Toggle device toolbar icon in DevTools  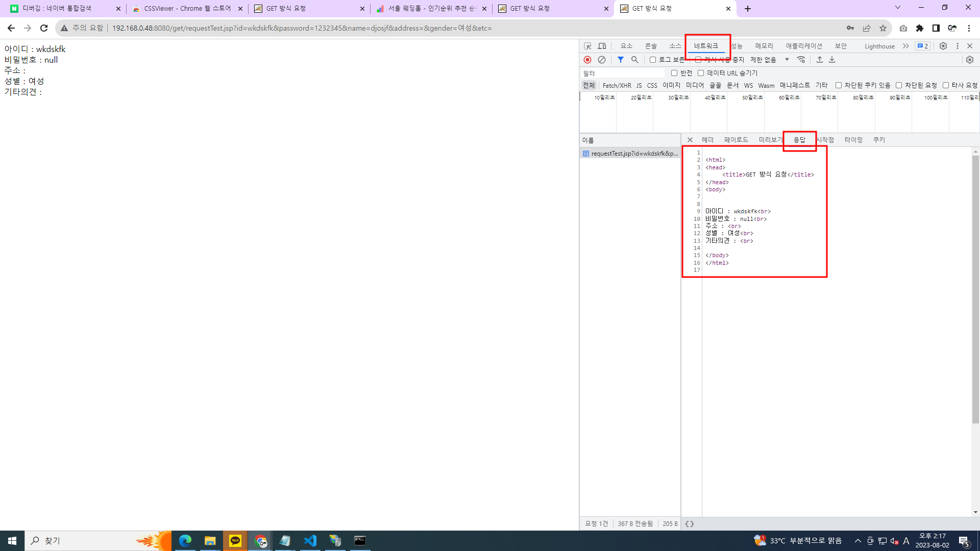tap(602, 46)
